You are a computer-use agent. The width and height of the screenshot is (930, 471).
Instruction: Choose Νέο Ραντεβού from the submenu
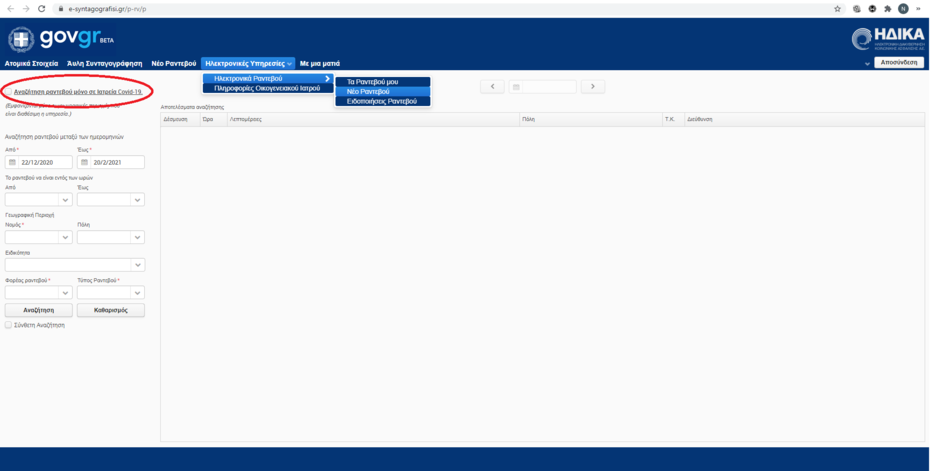point(383,91)
